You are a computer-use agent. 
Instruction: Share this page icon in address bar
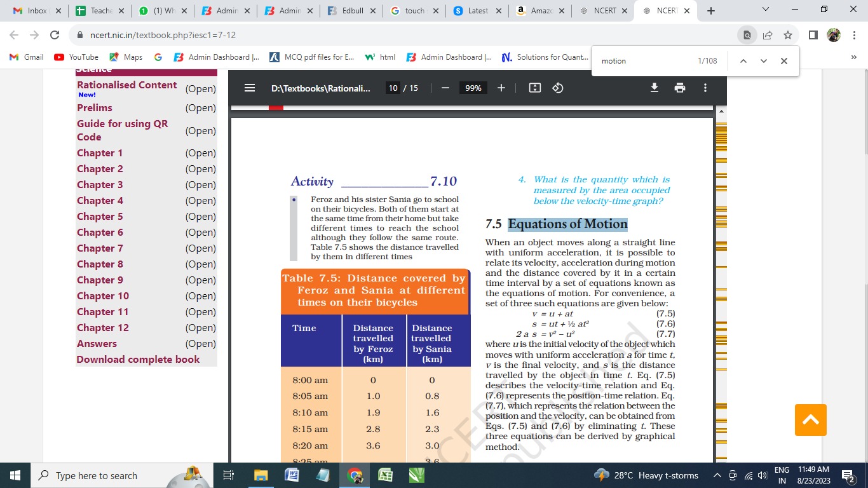pyautogui.click(x=768, y=35)
